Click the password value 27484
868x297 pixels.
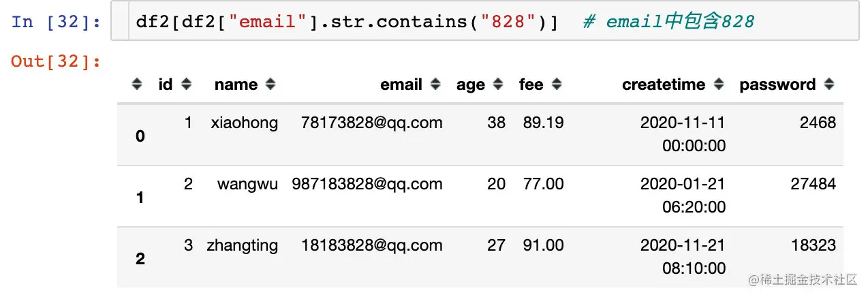click(x=813, y=184)
